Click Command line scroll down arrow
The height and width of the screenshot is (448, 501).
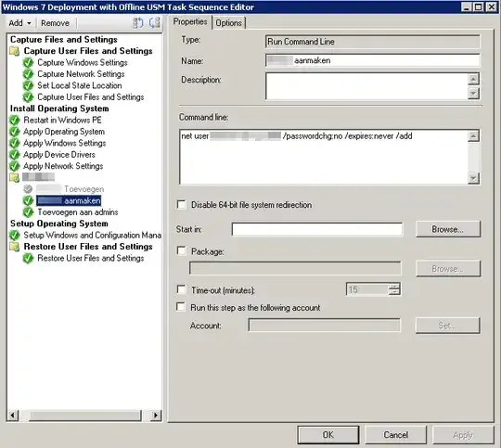tap(473, 178)
